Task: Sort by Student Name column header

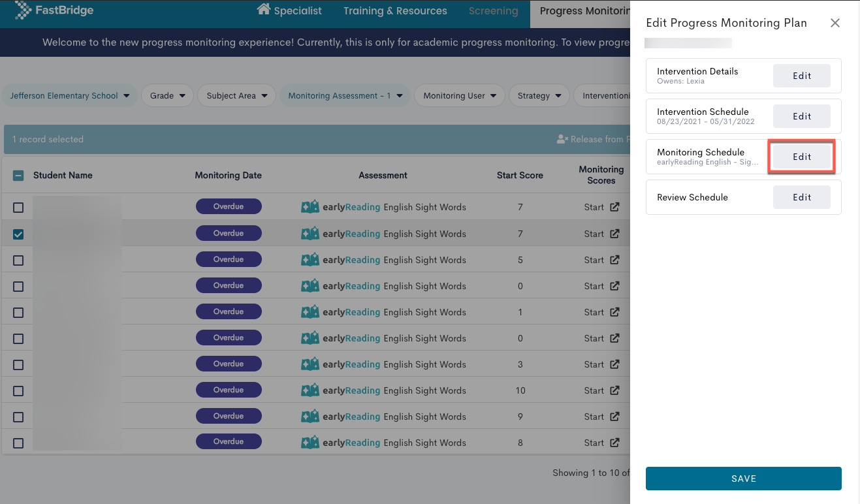Action: [x=63, y=175]
